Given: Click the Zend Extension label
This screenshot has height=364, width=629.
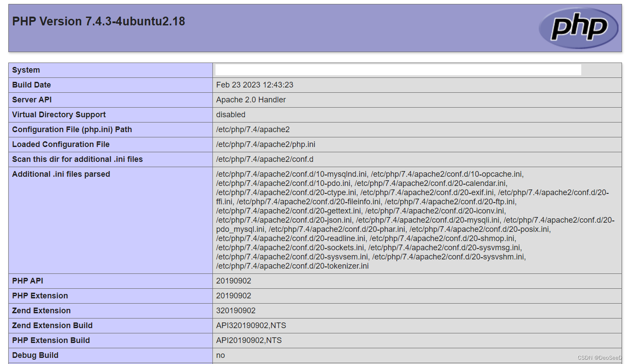Looking at the screenshot, I should tap(41, 311).
